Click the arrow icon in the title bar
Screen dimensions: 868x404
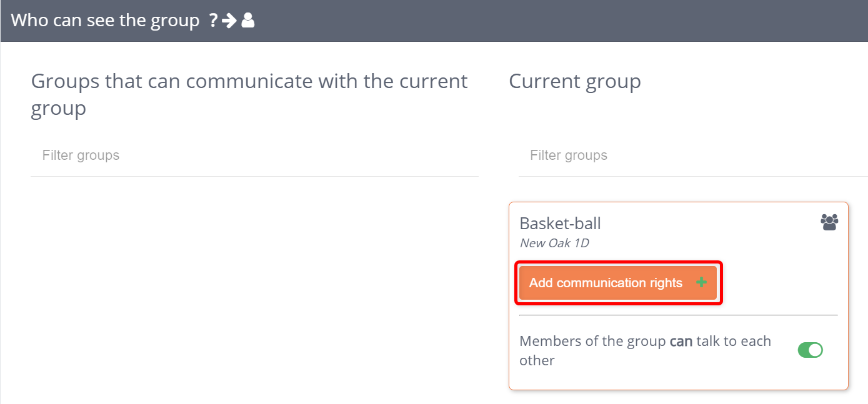point(229,20)
